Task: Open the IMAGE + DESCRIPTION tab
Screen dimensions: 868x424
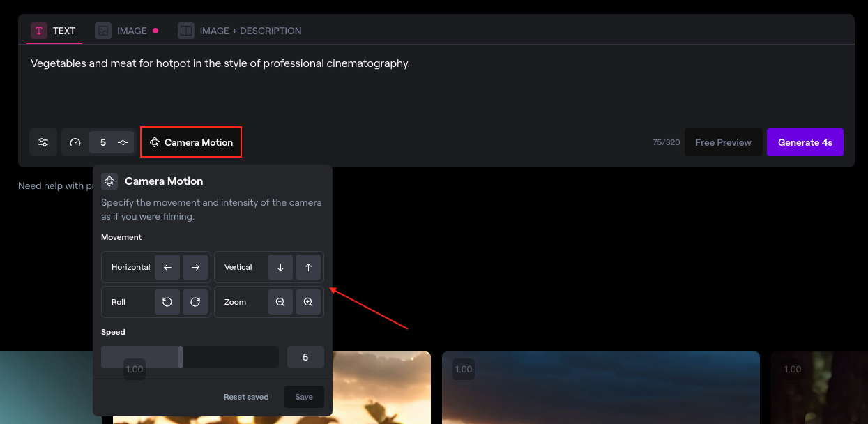Action: click(x=240, y=31)
